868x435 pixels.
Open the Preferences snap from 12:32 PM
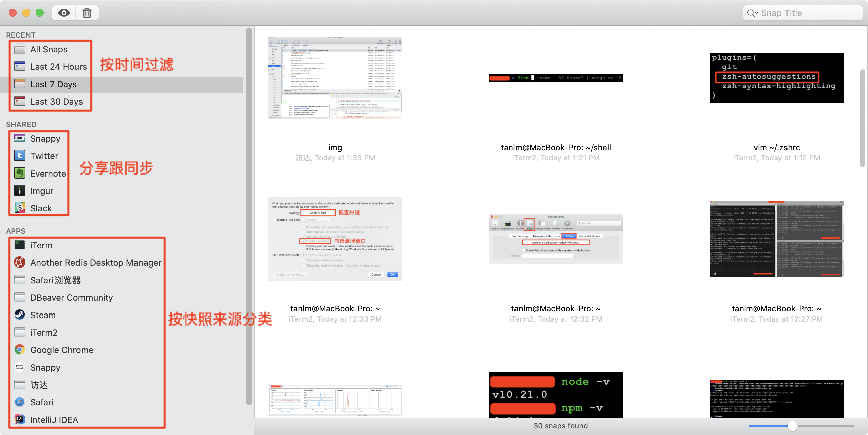pos(556,239)
